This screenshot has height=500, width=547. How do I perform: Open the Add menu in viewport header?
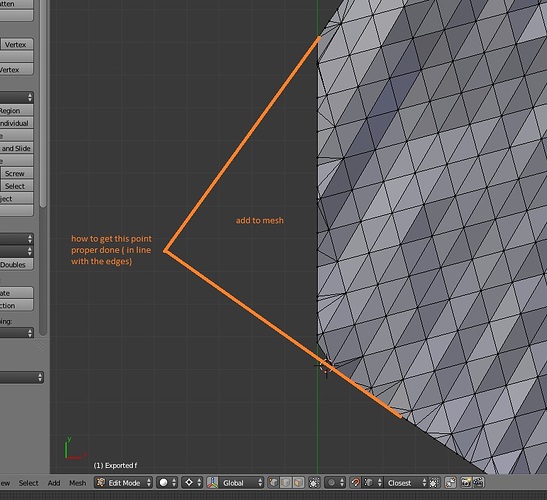coord(54,483)
